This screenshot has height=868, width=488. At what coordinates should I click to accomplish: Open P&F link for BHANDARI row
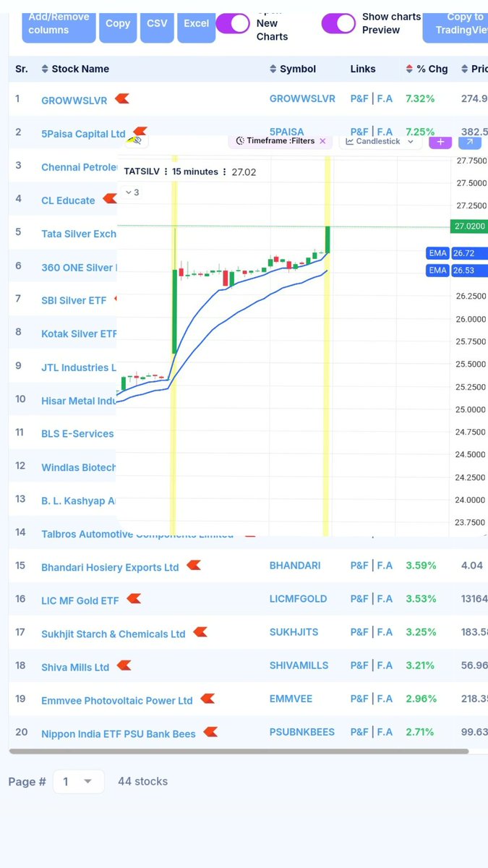pyautogui.click(x=359, y=566)
